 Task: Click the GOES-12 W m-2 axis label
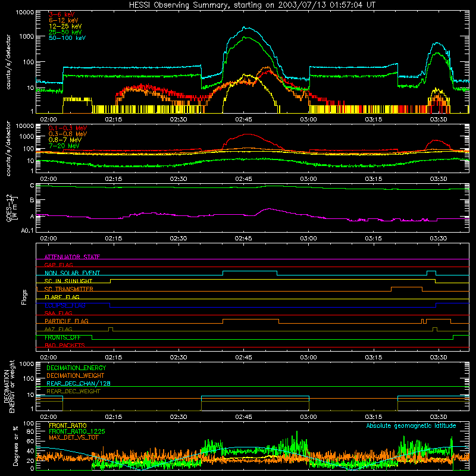(12, 208)
